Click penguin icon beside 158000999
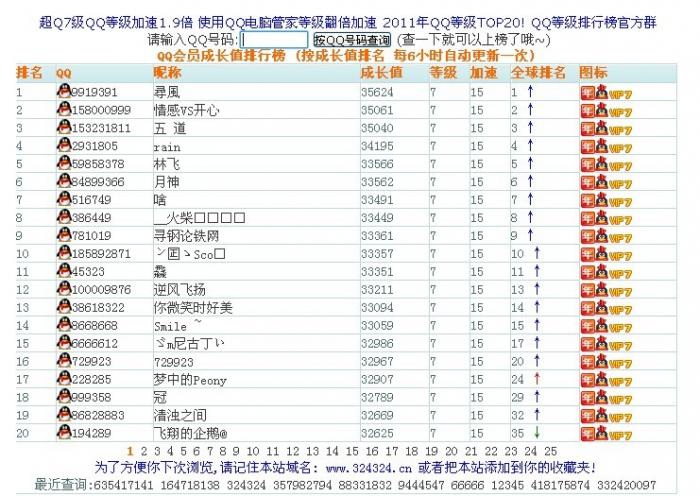The width and height of the screenshot is (700, 496). point(64,108)
